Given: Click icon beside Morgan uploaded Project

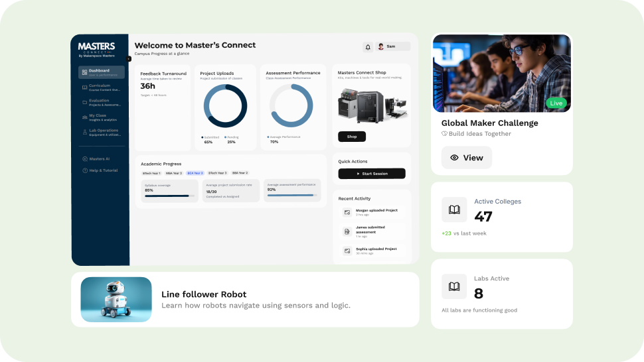Looking at the screenshot, I should (x=347, y=212).
